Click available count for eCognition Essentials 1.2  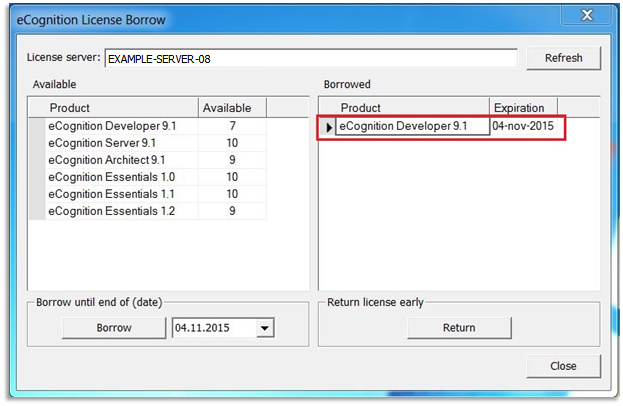coord(232,211)
